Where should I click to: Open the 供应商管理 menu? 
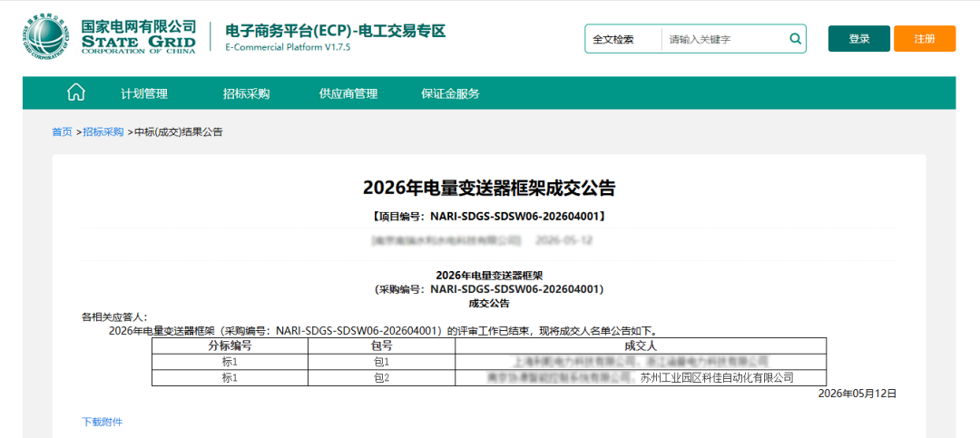[x=348, y=93]
